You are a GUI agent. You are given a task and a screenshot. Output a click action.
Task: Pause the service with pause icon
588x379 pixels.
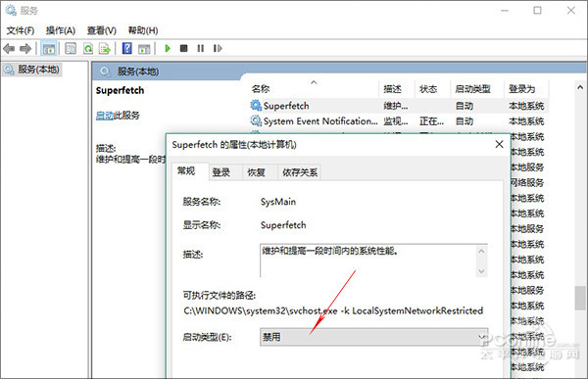click(x=201, y=48)
